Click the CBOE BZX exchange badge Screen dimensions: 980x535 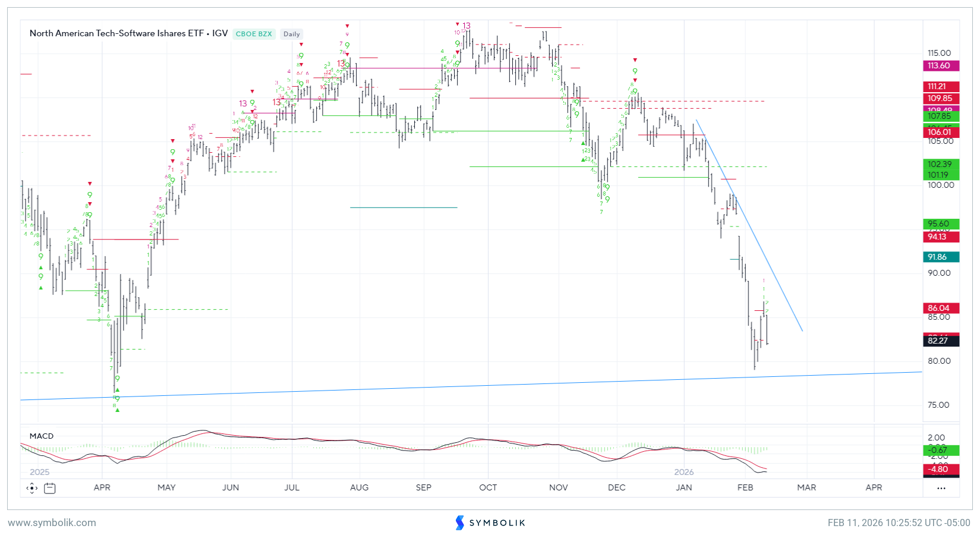(x=254, y=34)
